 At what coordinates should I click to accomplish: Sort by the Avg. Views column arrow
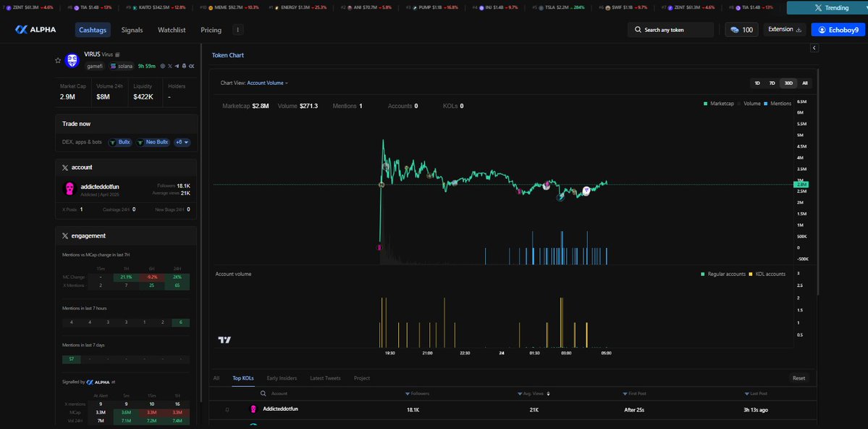point(519,394)
